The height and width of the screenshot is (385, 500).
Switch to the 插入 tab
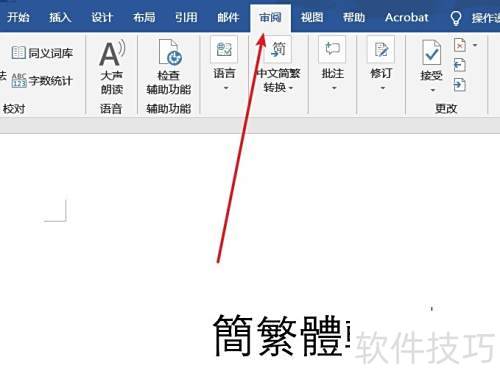(x=60, y=17)
